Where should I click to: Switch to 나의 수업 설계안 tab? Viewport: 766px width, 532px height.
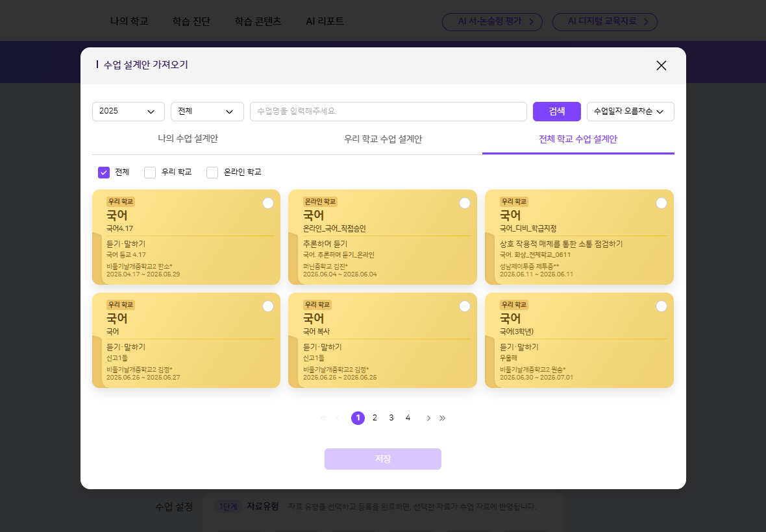tap(188, 139)
